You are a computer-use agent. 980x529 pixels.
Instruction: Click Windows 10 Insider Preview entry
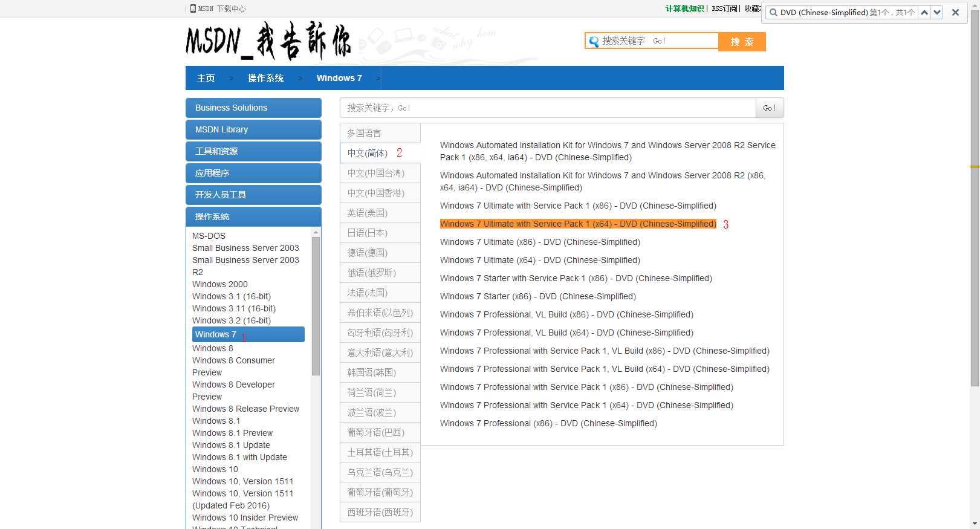pos(245,518)
